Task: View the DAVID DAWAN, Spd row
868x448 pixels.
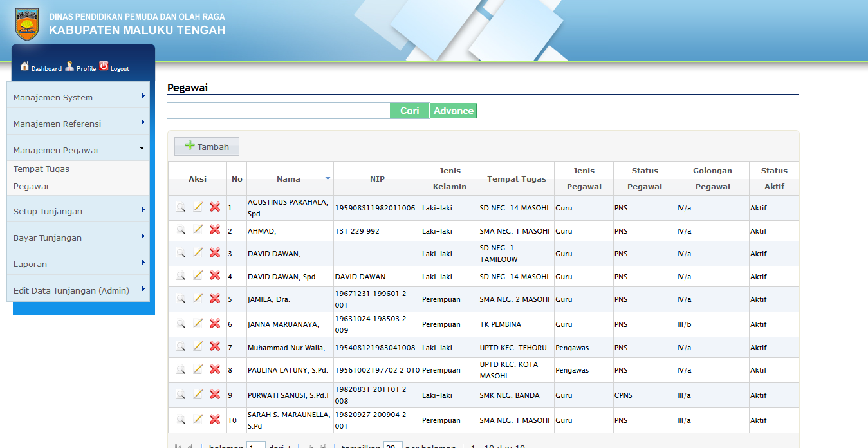Action: tap(181, 275)
